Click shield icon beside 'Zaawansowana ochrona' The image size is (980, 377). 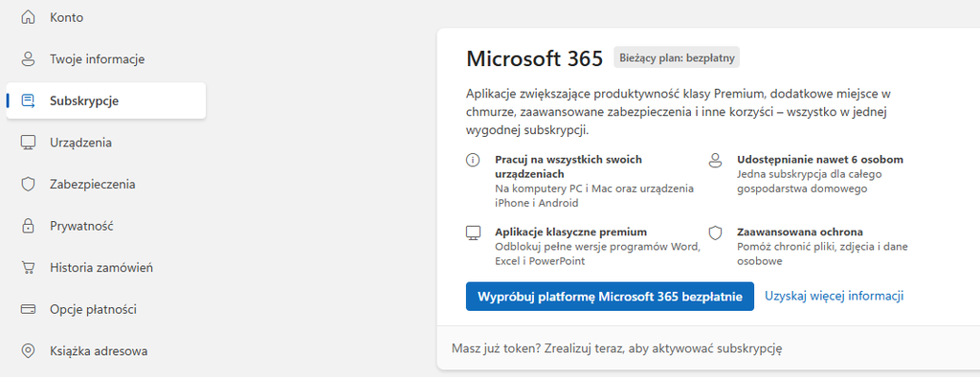pyautogui.click(x=716, y=233)
